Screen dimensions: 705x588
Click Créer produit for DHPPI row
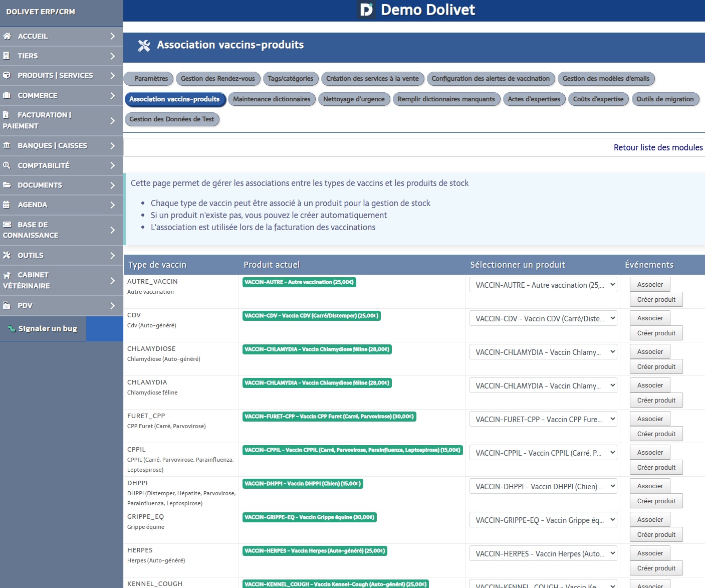[656, 501]
